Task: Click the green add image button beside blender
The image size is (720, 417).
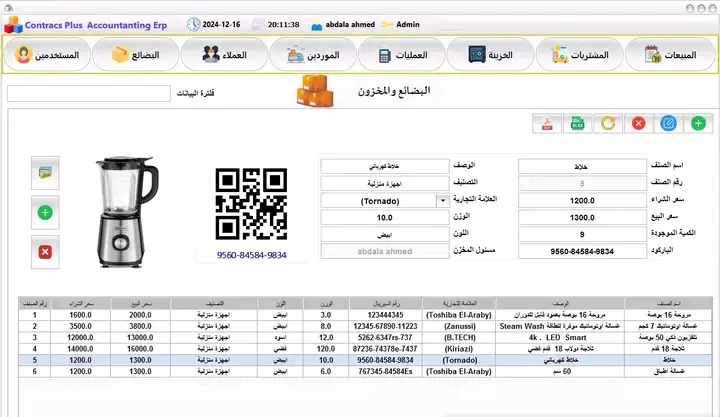Action: pos(45,213)
